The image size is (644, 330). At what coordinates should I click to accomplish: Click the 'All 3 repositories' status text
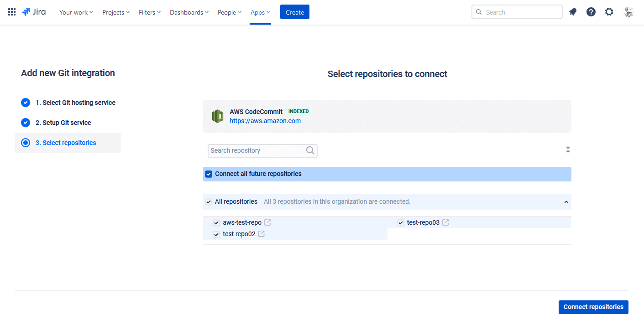click(337, 201)
